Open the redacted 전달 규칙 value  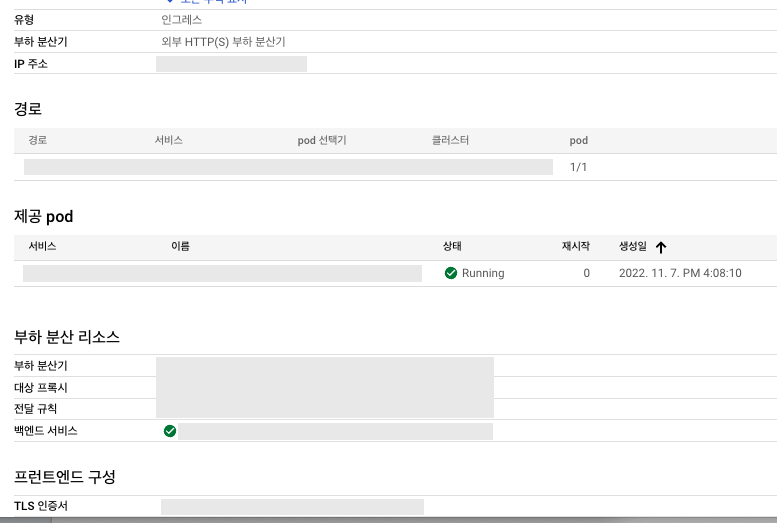(325, 409)
